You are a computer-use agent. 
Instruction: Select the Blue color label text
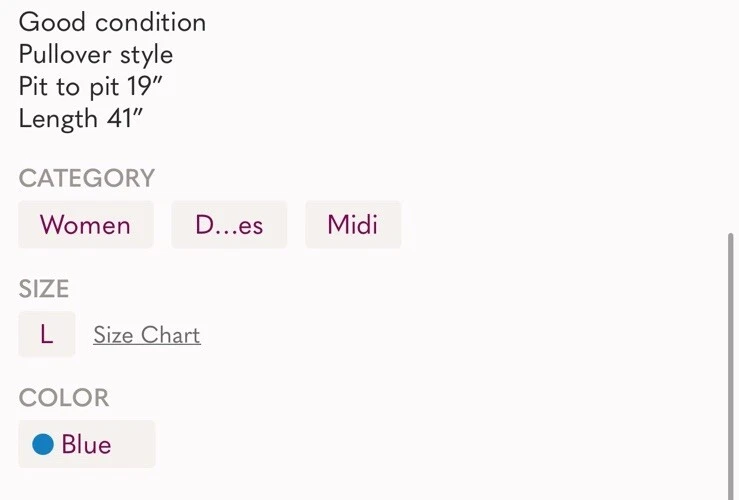[x=86, y=444]
